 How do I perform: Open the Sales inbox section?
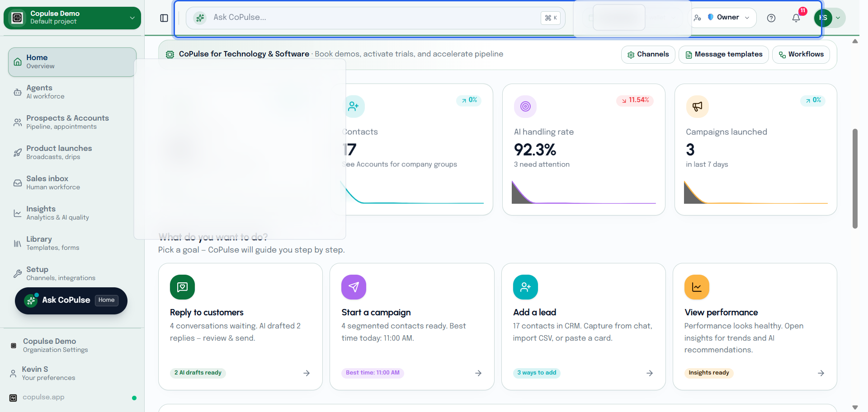(x=72, y=183)
